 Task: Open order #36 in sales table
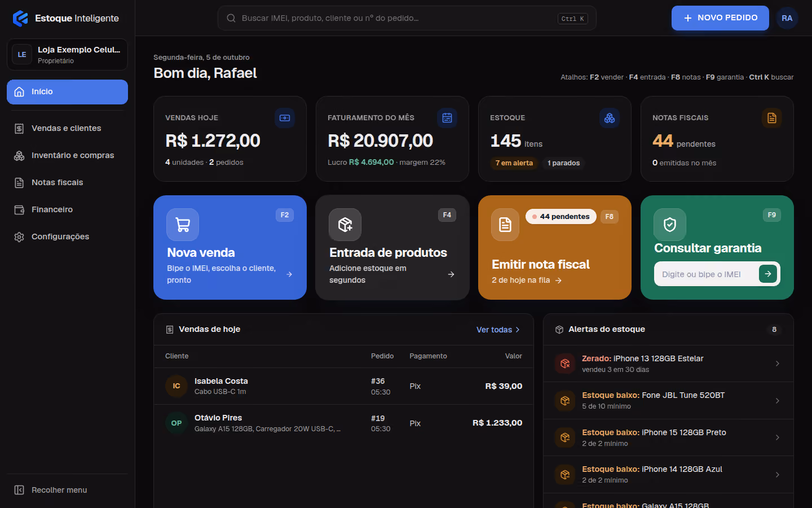pyautogui.click(x=343, y=386)
